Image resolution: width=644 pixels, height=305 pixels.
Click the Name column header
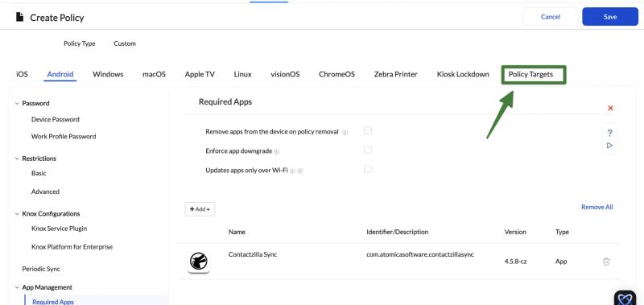237,232
